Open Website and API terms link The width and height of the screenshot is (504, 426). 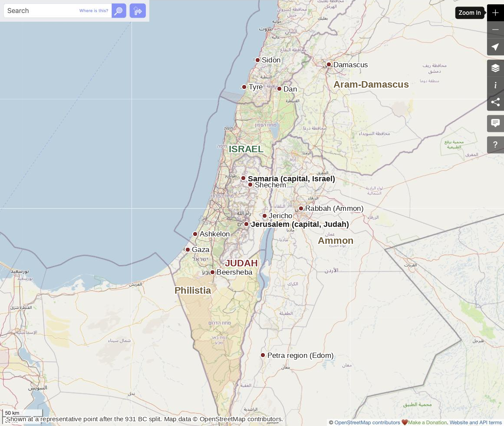pos(475,423)
